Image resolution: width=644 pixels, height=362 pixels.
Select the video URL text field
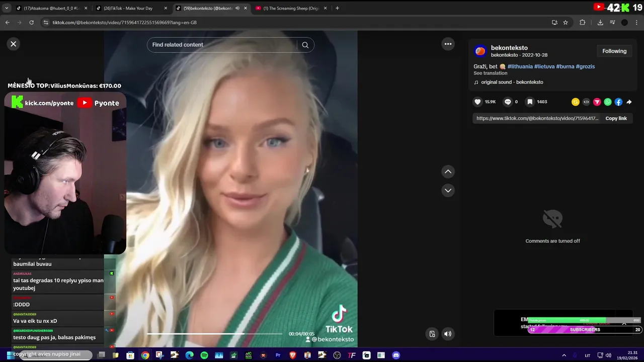tap(537, 119)
